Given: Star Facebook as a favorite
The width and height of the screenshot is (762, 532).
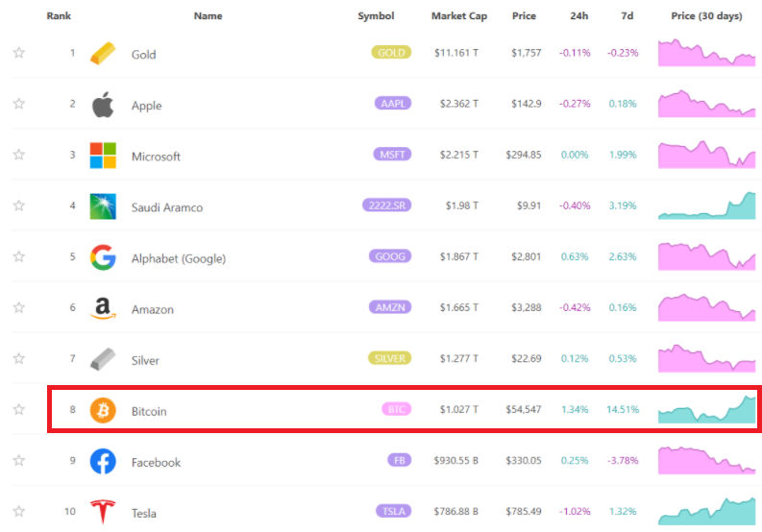Looking at the screenshot, I should tap(19, 461).
